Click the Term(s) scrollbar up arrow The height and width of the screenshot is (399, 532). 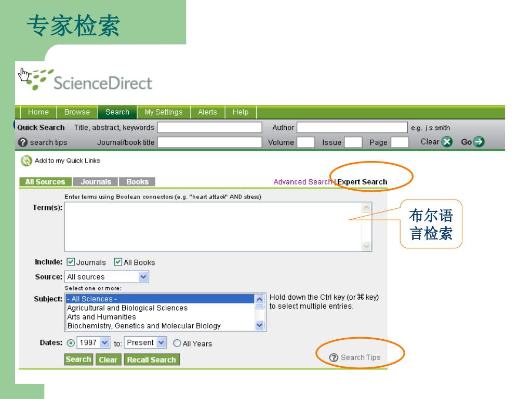click(x=366, y=207)
